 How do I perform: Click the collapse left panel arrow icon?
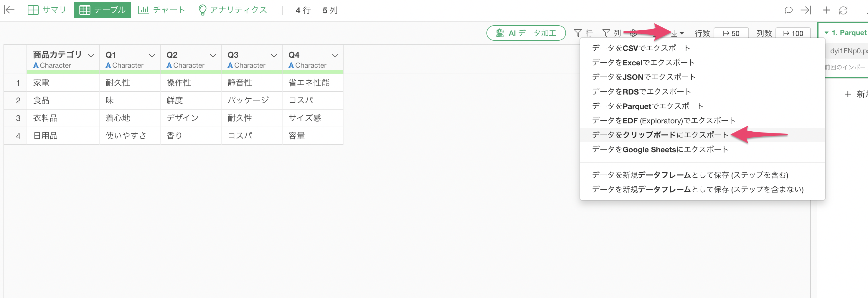(x=9, y=10)
